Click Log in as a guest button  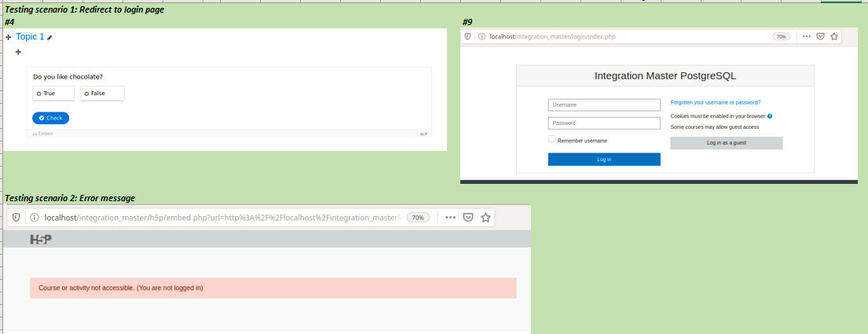tap(727, 143)
